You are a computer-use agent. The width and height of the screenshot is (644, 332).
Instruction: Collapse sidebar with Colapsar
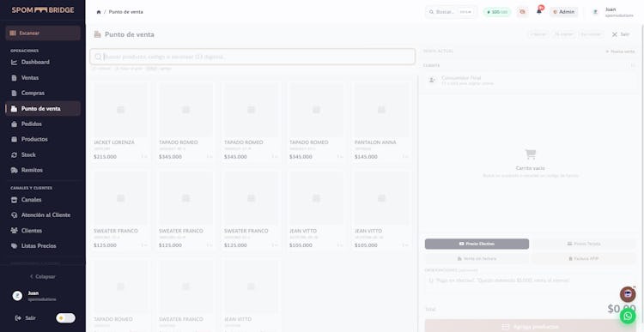pos(43,276)
